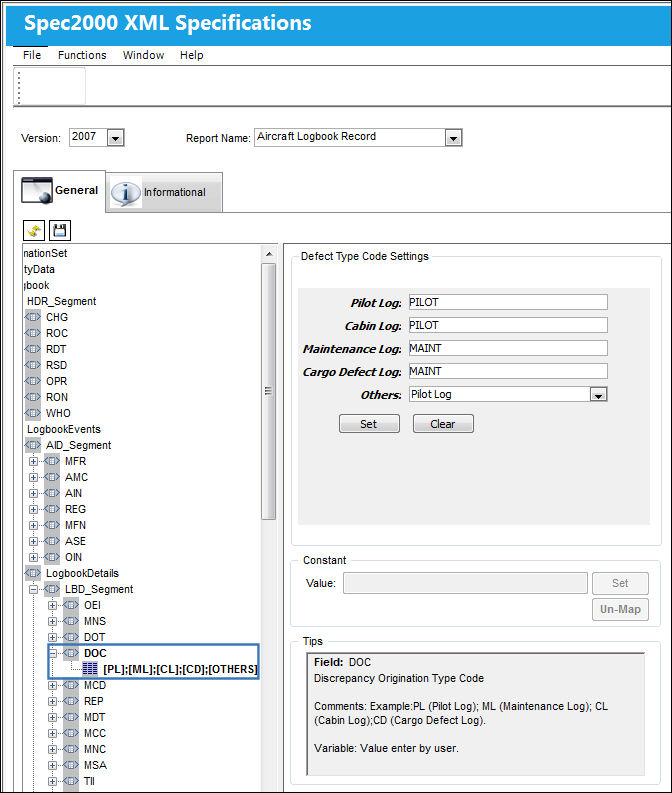Viewport: 672px width, 793px height.
Task: Open the Report Name dropdown
Action: [454, 138]
